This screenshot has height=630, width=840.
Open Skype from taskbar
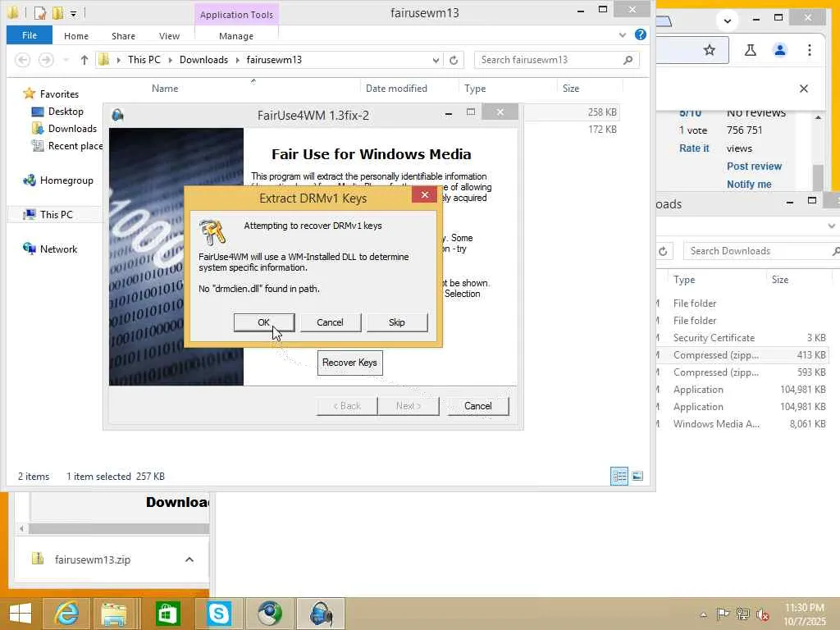click(218, 614)
